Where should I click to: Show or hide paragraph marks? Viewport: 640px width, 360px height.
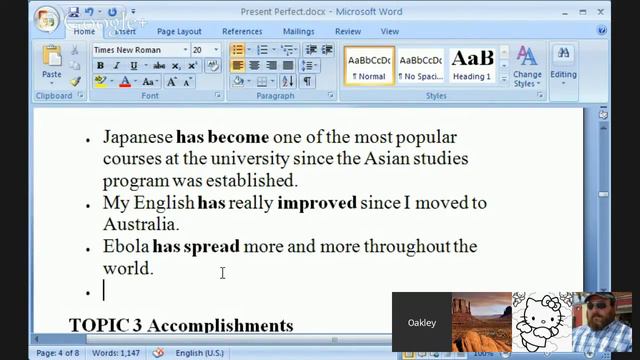[x=307, y=81]
